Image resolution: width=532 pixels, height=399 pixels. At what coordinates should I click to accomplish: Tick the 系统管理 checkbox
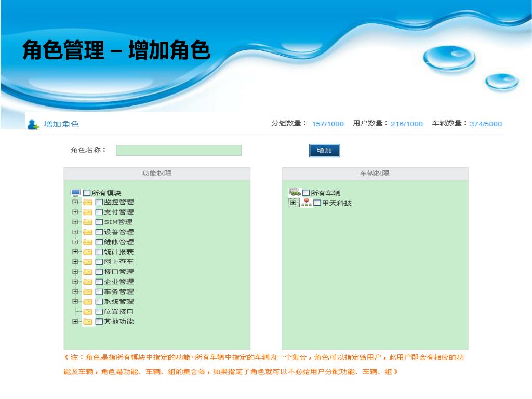tap(99, 302)
